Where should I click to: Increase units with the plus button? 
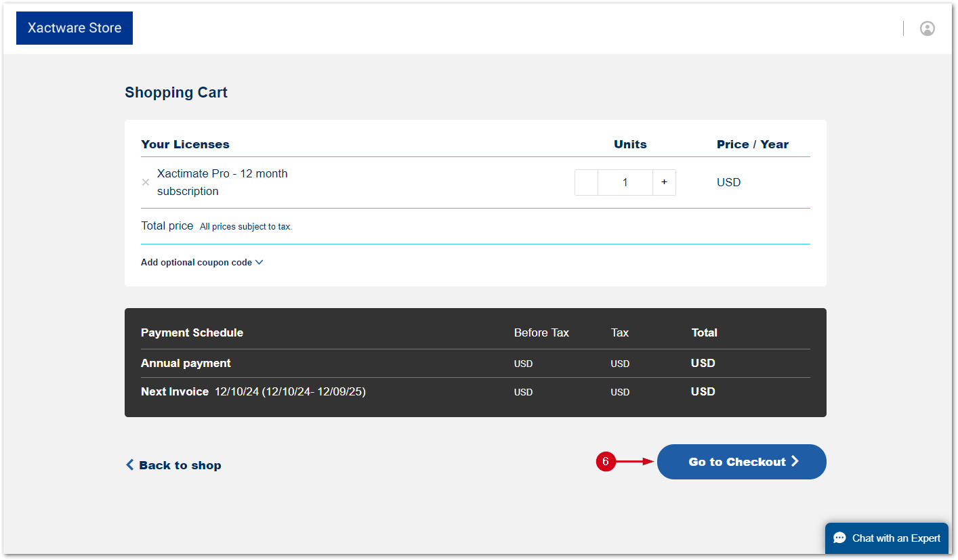point(664,182)
